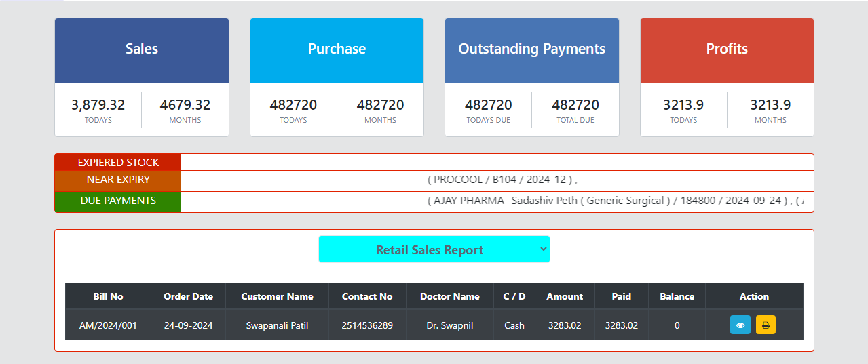Open the Profits card header
The image size is (868, 364).
point(727,49)
